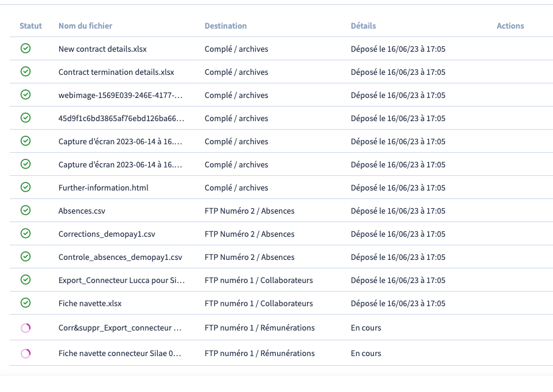Screen dimensions: 553x392
Task: Click the check icon for Fiche navette.xlsx
Action: click(26, 303)
